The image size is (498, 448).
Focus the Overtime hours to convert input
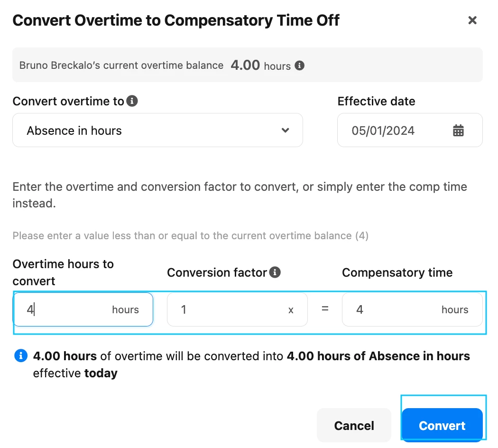pos(83,309)
